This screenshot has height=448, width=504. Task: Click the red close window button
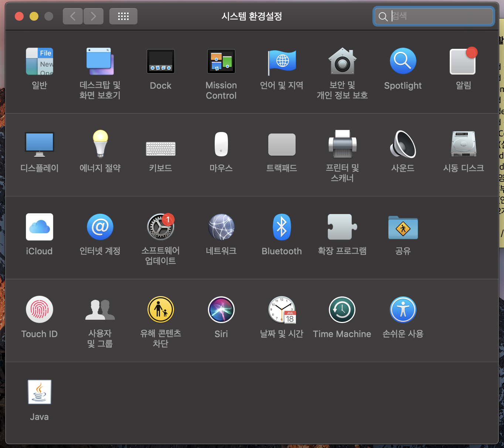19,16
